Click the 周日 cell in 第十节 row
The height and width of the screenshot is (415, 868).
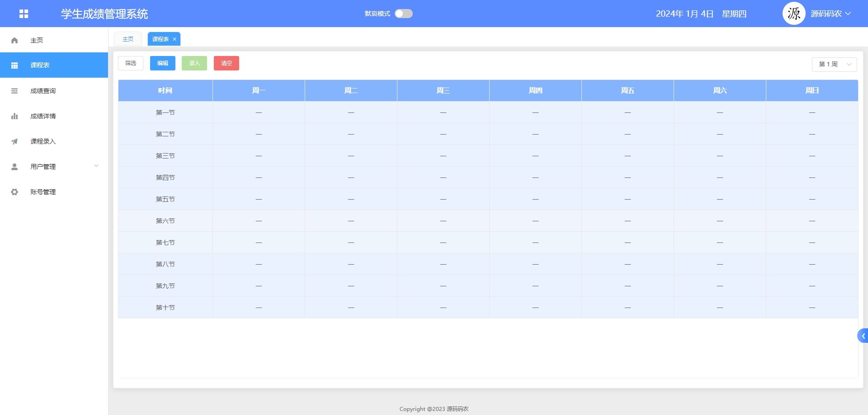tap(812, 308)
